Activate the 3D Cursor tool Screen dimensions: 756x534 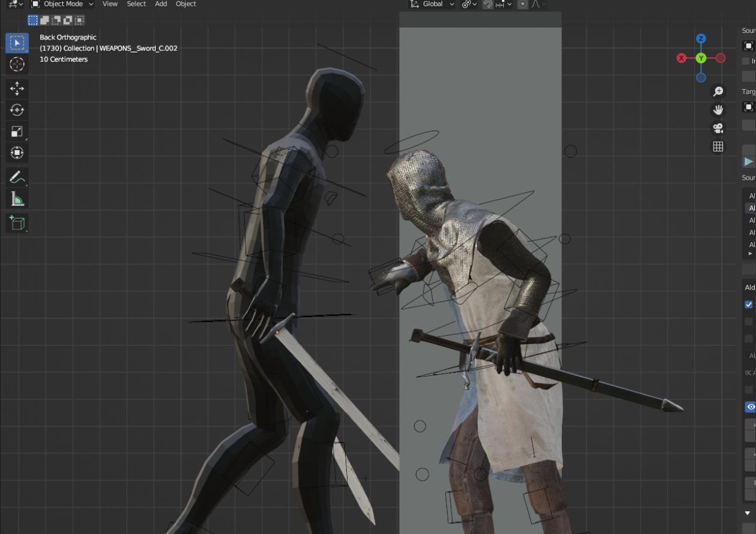coord(17,64)
